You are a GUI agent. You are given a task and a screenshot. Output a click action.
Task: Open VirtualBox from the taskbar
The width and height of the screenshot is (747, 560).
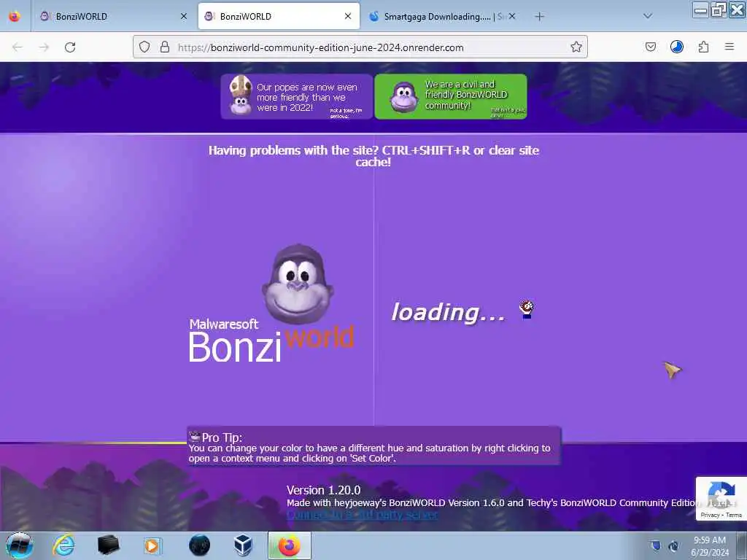(x=244, y=545)
